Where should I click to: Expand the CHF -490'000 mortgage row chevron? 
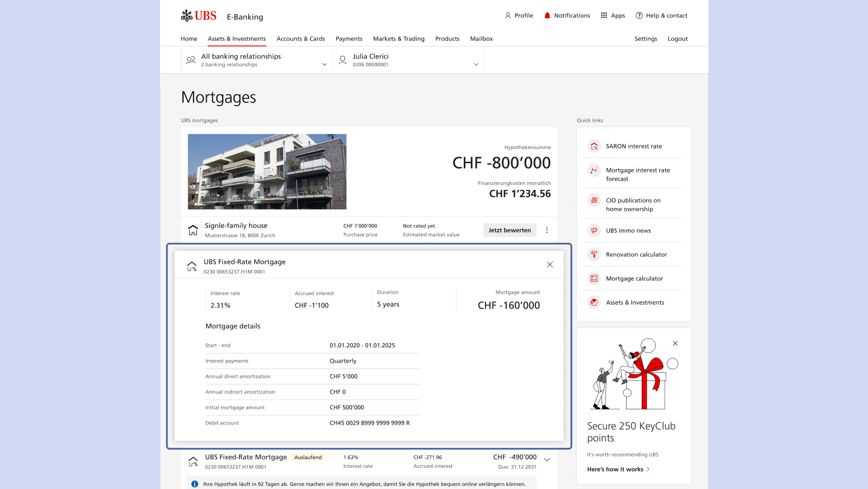(x=547, y=460)
